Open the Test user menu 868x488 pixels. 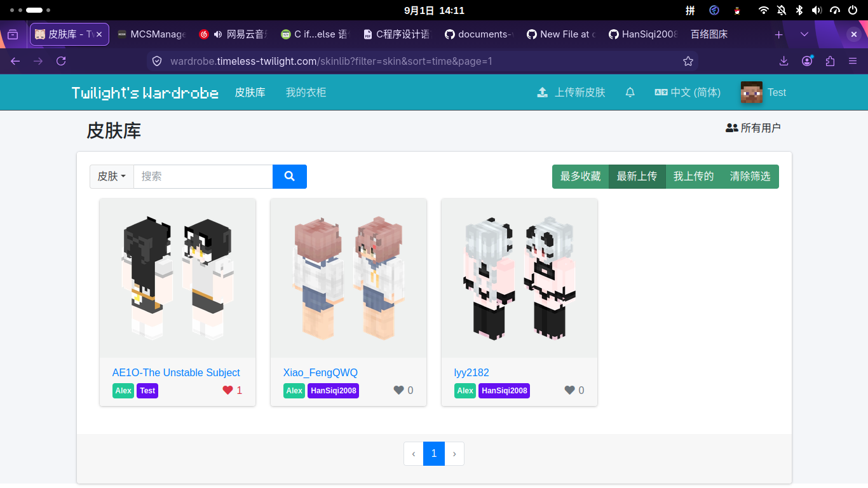[x=764, y=93]
